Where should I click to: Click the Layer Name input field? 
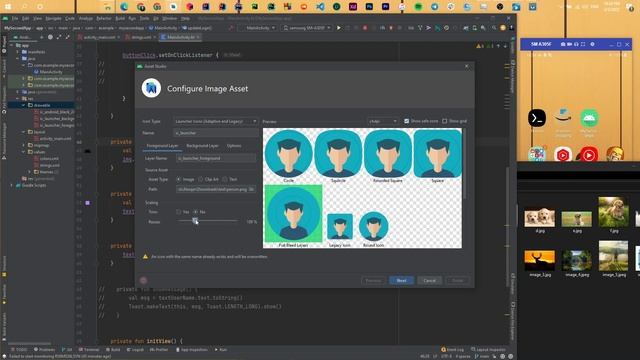click(x=216, y=158)
